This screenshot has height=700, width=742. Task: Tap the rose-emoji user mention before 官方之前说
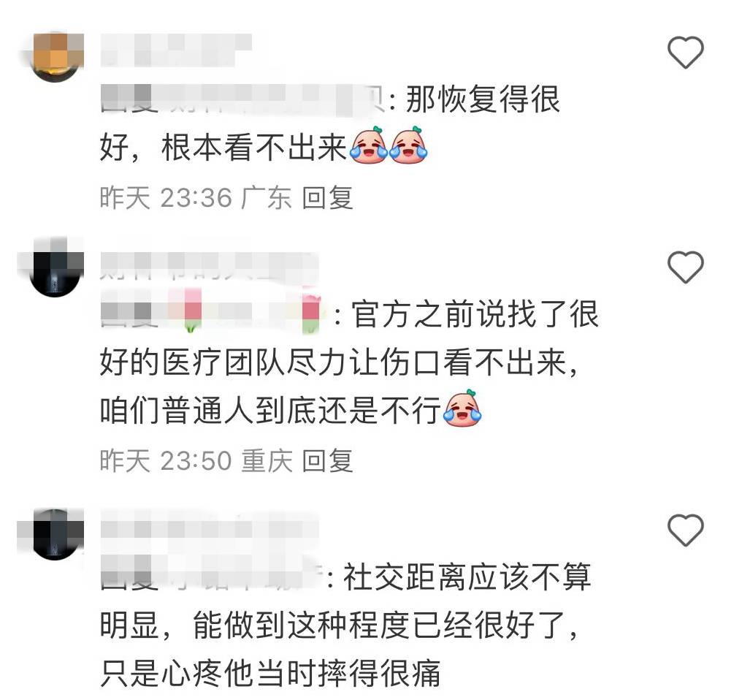point(212,313)
